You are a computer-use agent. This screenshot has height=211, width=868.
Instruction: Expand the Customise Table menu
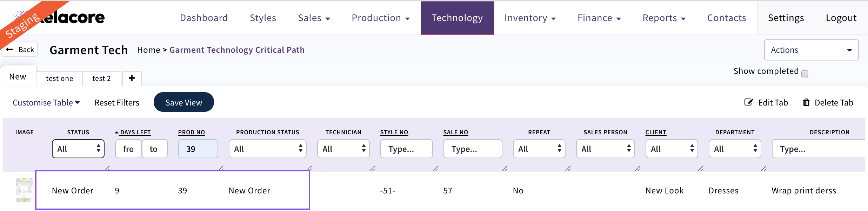click(46, 102)
